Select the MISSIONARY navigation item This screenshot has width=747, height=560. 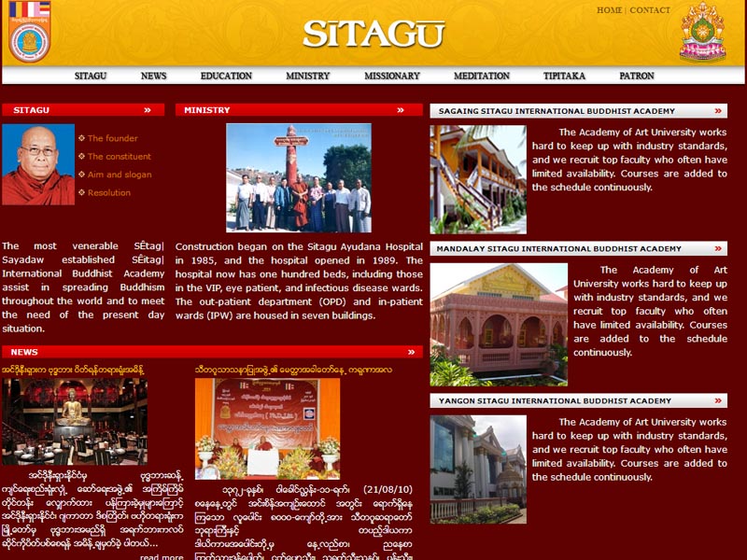(x=392, y=76)
